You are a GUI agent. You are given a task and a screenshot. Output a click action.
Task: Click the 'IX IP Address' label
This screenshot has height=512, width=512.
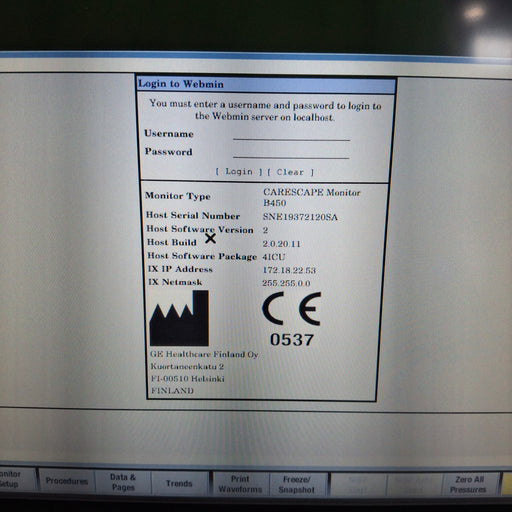[x=180, y=269]
